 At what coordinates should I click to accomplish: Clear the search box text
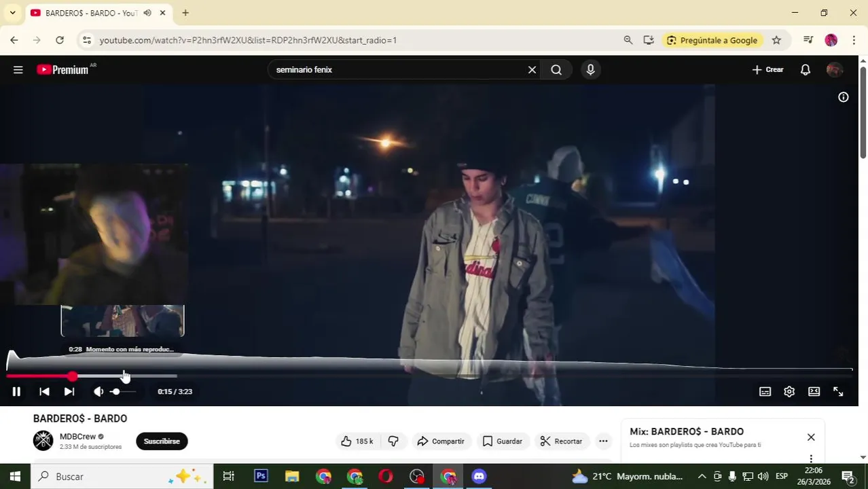pos(532,70)
